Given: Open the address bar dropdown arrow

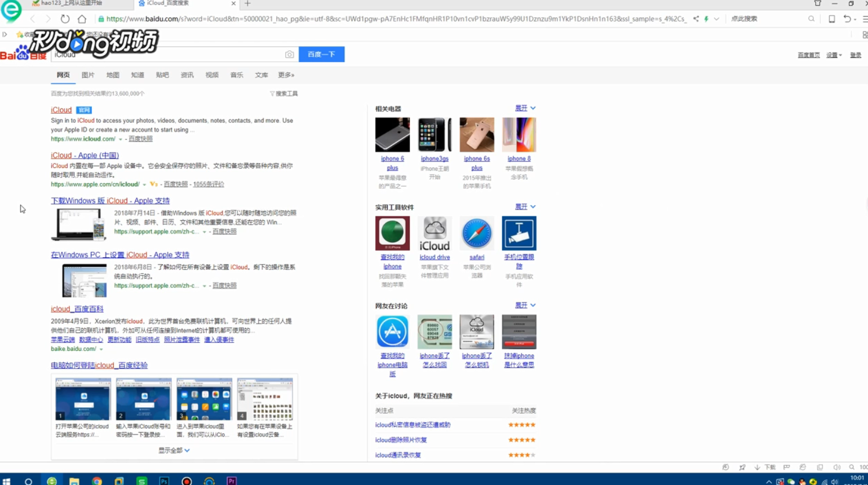Looking at the screenshot, I should click(716, 19).
